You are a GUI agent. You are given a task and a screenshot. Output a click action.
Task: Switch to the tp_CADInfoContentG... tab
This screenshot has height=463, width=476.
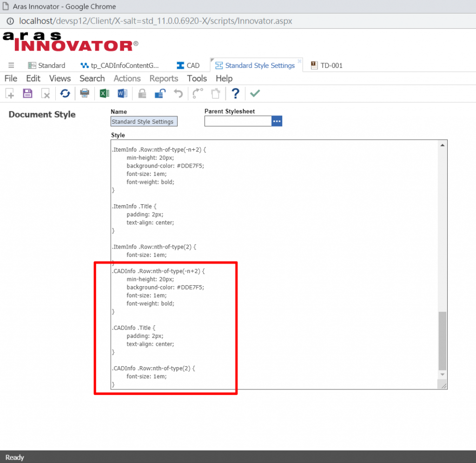pos(119,65)
